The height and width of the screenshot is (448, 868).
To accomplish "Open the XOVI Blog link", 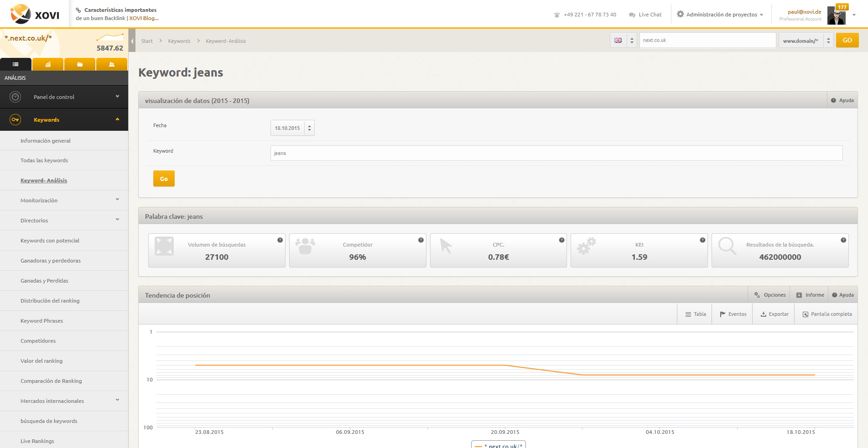I will pos(144,18).
